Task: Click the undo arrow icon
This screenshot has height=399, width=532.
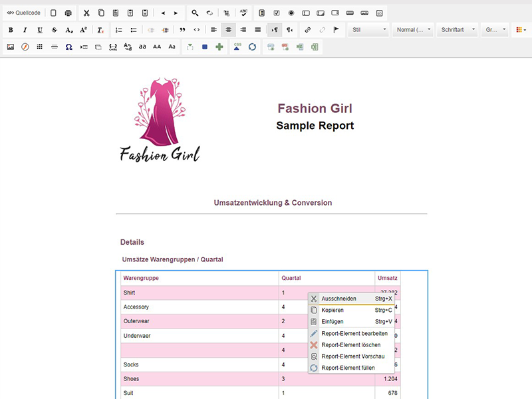Action: [x=163, y=13]
